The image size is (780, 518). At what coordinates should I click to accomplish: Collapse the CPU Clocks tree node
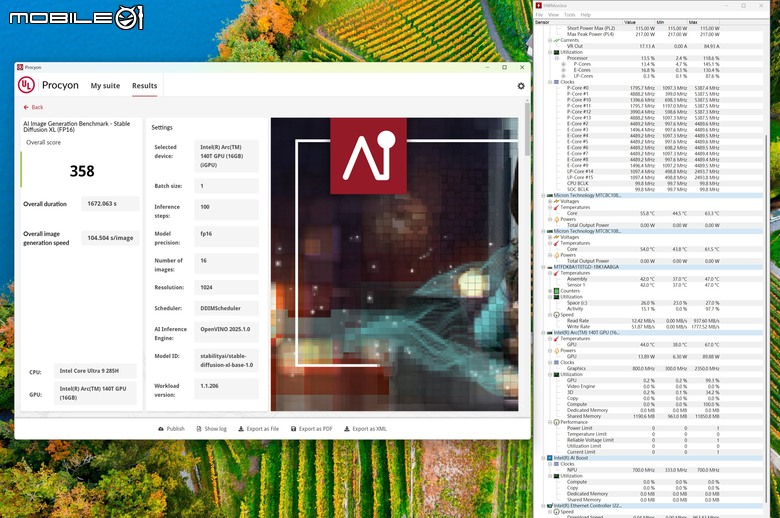[x=550, y=82]
